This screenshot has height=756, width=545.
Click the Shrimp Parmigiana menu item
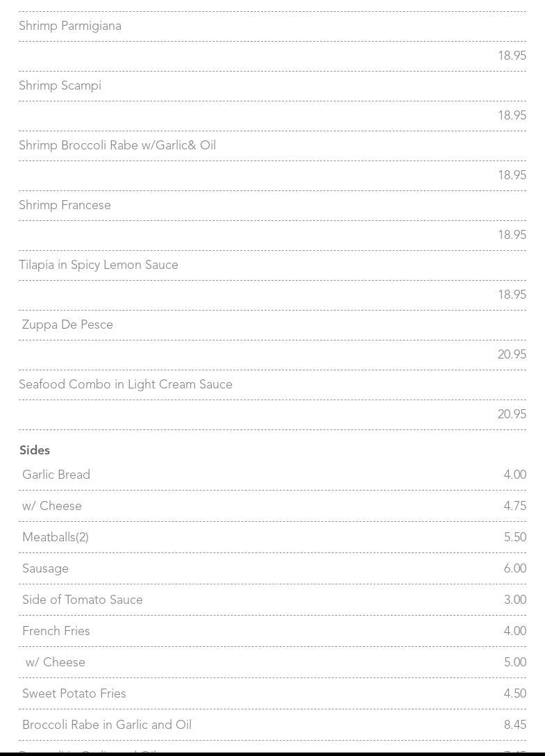pyautogui.click(x=70, y=26)
